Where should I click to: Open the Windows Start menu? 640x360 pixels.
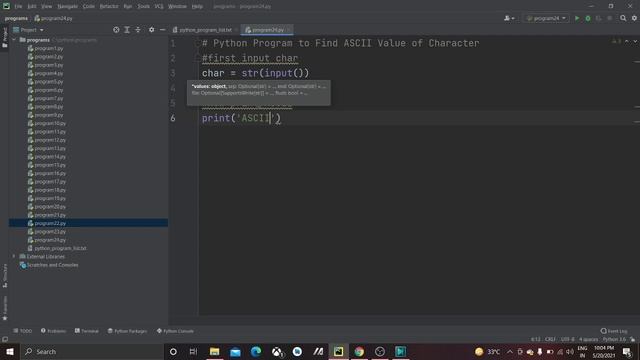[9, 351]
